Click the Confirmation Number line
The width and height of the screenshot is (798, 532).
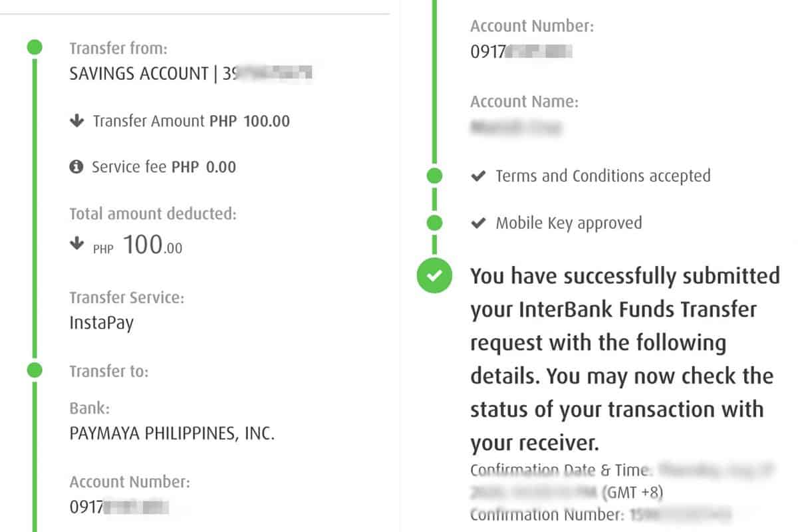pyautogui.click(x=598, y=515)
